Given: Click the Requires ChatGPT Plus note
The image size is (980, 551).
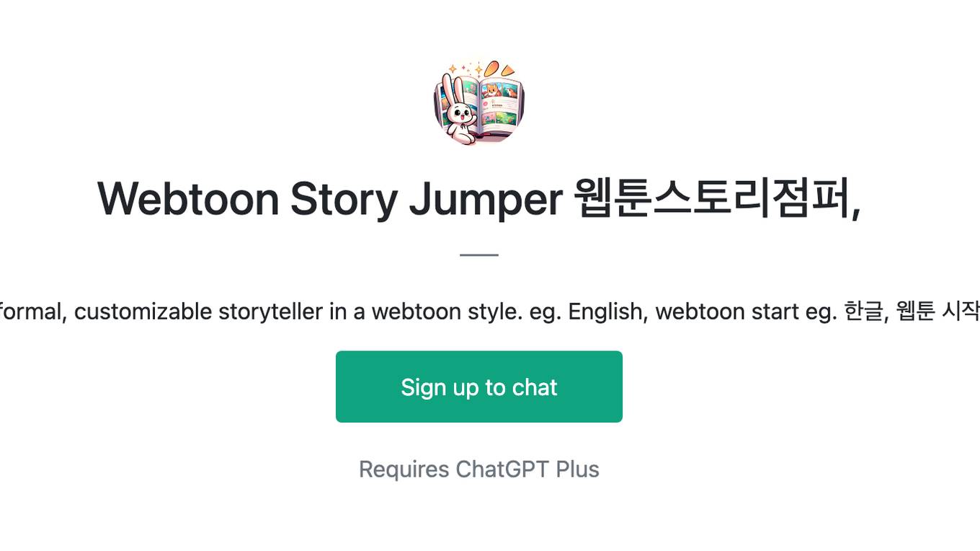Looking at the screenshot, I should (479, 469).
